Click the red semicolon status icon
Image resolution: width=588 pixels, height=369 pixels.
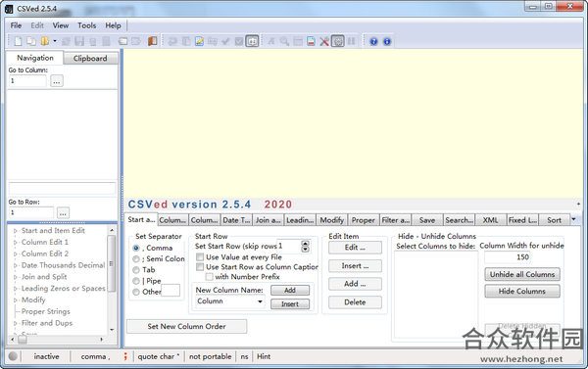coord(125,356)
